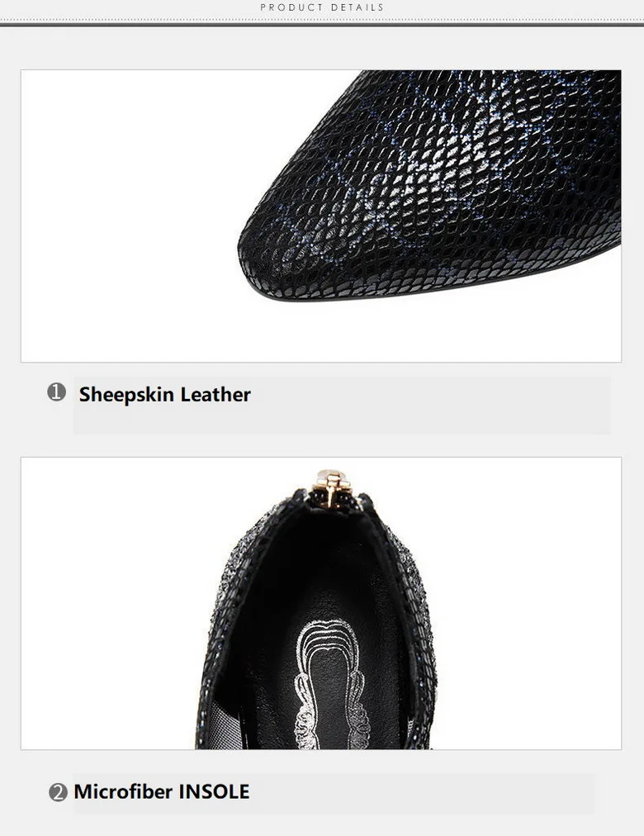
Task: Open the shoe insole top-view image
Action: (x=321, y=603)
